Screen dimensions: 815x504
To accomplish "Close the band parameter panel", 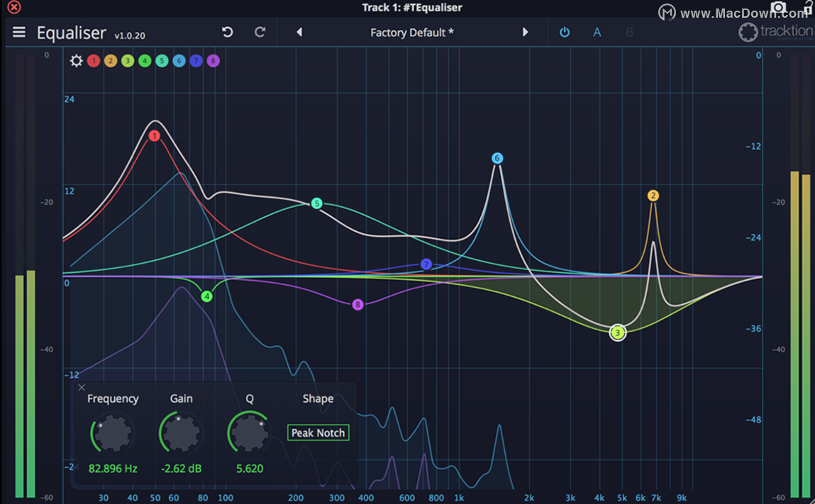I will click(82, 387).
